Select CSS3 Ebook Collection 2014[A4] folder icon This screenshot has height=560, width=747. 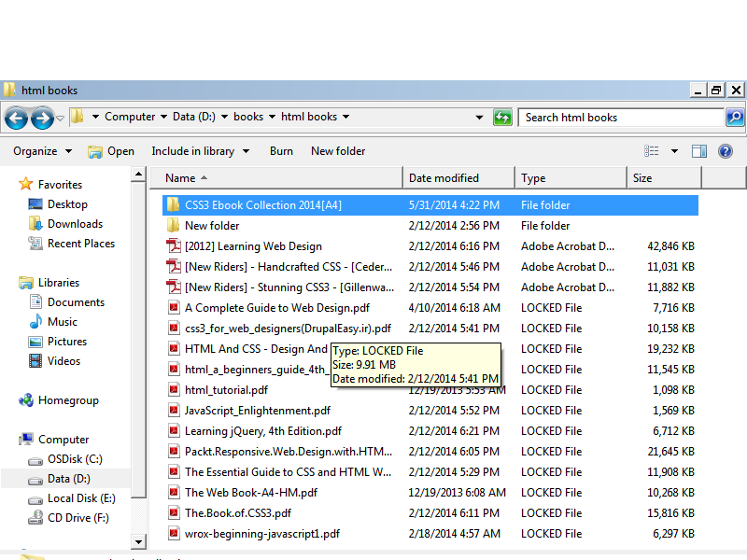click(x=174, y=204)
